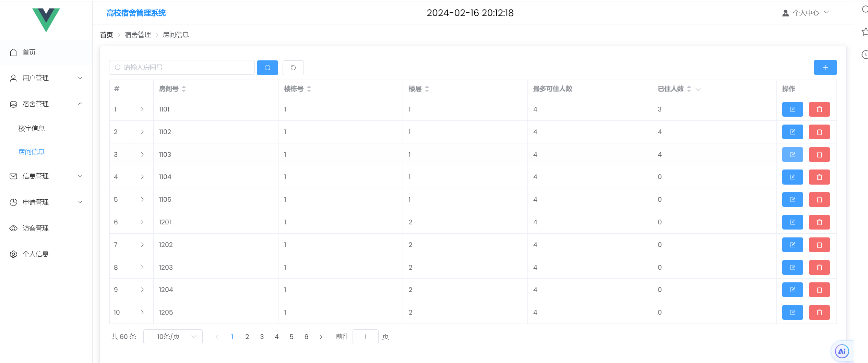The height and width of the screenshot is (363, 868).
Task: Expand row details for room 1101
Action: tap(142, 109)
